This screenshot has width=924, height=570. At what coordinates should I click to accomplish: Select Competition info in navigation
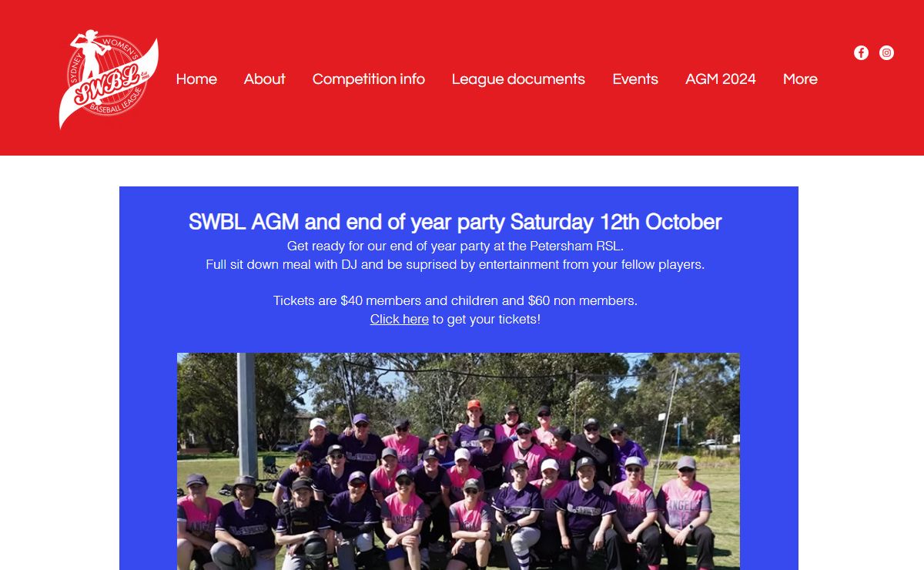coord(369,79)
